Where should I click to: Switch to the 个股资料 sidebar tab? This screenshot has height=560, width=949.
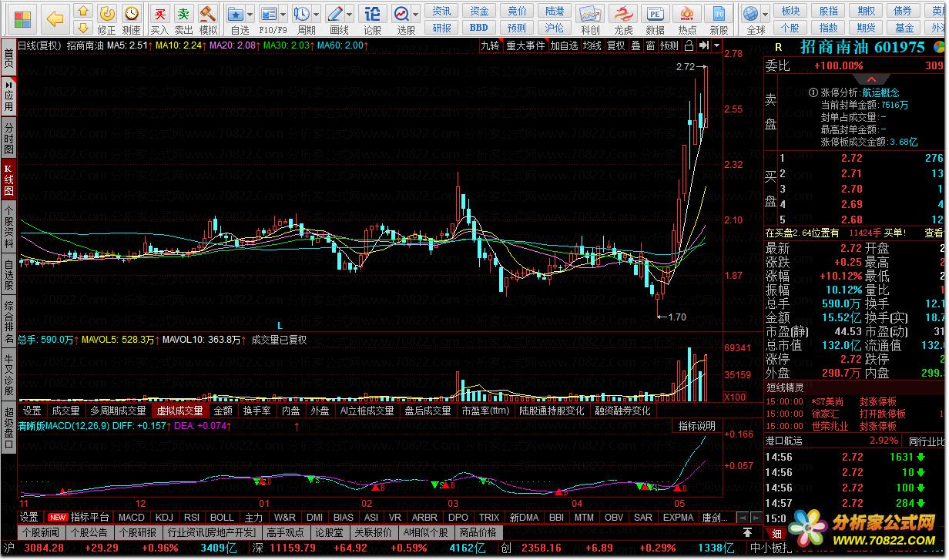pos(8,227)
